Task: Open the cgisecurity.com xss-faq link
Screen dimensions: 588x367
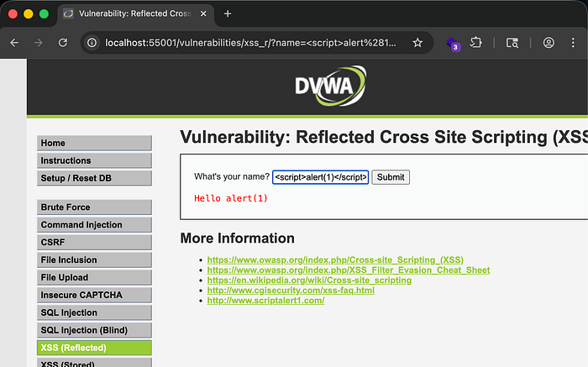Action: click(x=291, y=290)
